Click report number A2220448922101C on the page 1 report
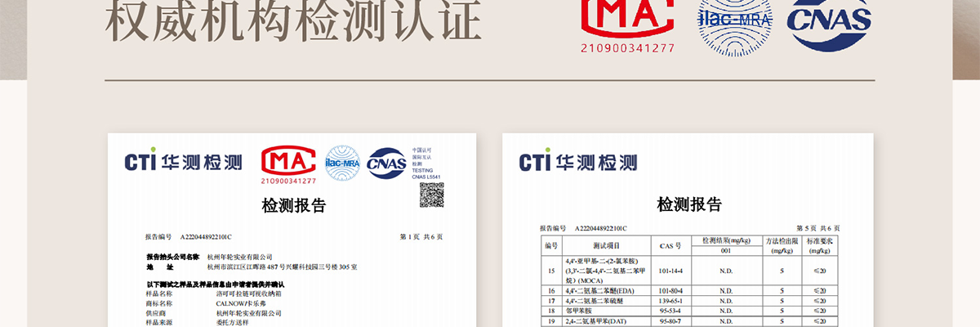This screenshot has width=980, height=327. (206, 237)
